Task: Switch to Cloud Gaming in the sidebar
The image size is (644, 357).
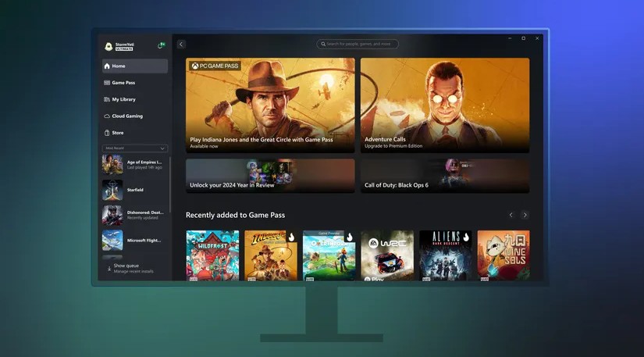Action: click(135, 116)
